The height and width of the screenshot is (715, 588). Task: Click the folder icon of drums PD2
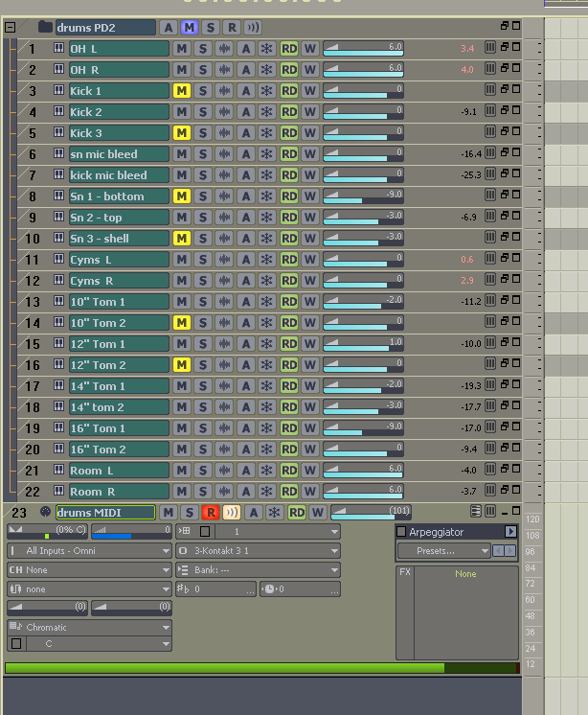point(45,28)
